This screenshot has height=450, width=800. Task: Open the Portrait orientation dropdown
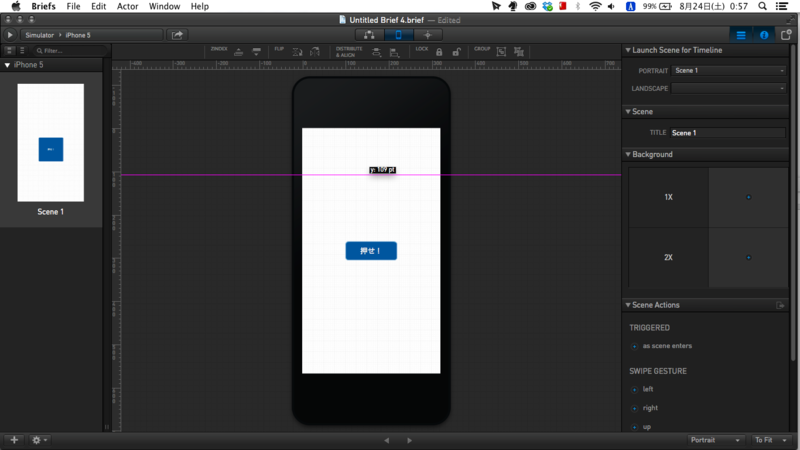[x=715, y=440]
